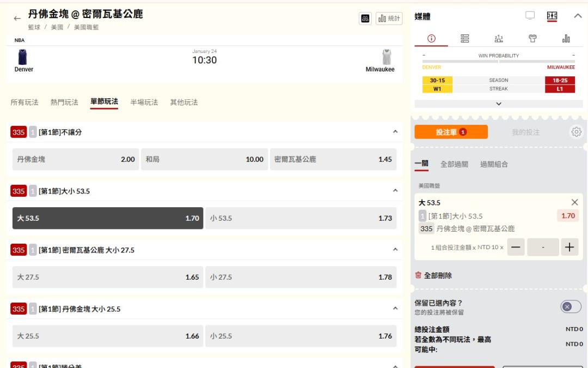Open the standings podium tab icon
This screenshot has height=368, width=588.
tap(499, 39)
